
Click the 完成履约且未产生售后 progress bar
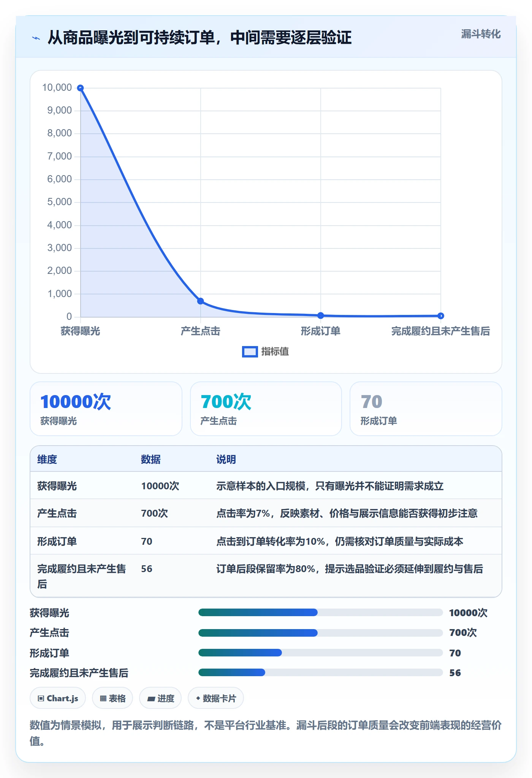coord(320,672)
